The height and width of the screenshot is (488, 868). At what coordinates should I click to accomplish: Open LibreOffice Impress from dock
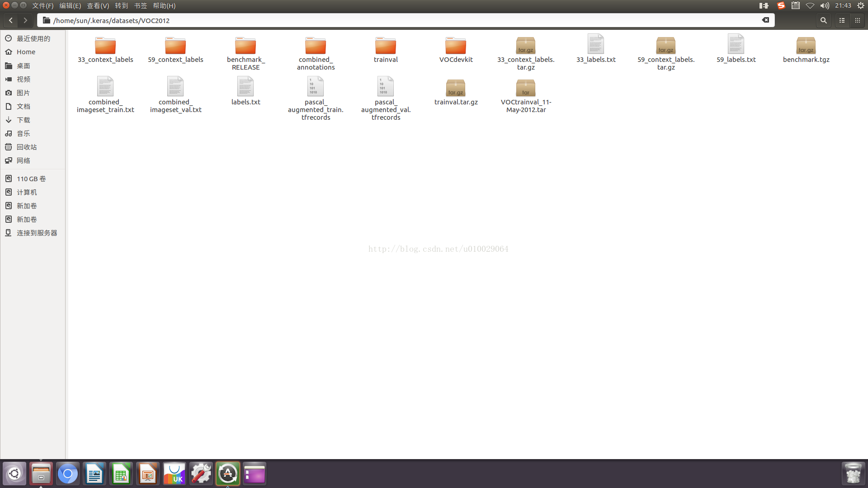point(148,474)
